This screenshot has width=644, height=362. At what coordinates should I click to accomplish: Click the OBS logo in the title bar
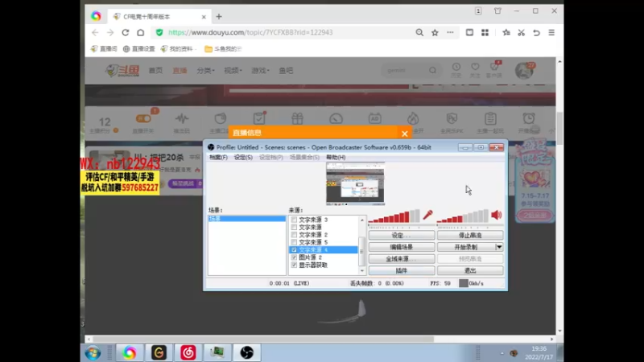coord(211,147)
